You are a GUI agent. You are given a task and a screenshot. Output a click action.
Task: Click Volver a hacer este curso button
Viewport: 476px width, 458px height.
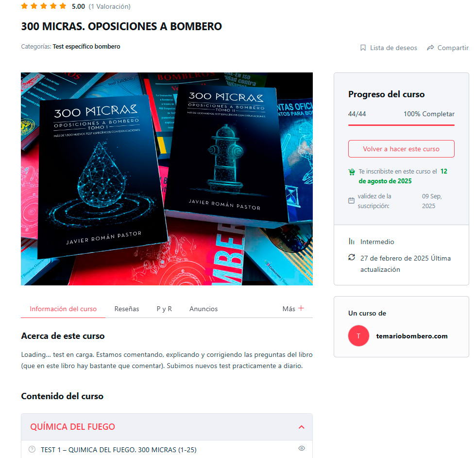click(x=401, y=149)
